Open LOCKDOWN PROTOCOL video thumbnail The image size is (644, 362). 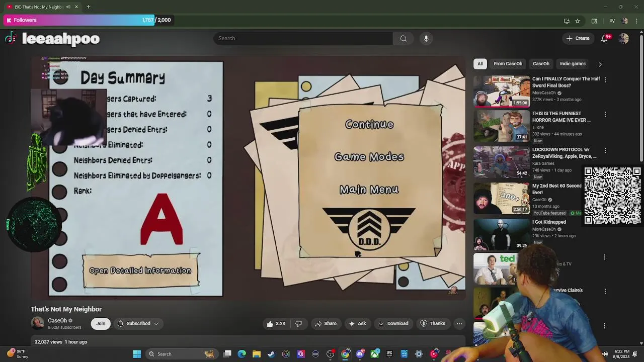click(x=502, y=162)
